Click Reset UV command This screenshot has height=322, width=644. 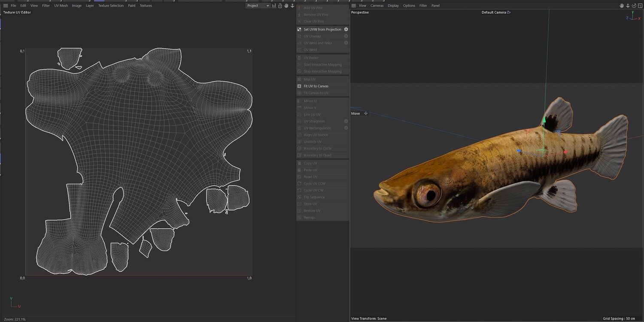click(x=322, y=177)
